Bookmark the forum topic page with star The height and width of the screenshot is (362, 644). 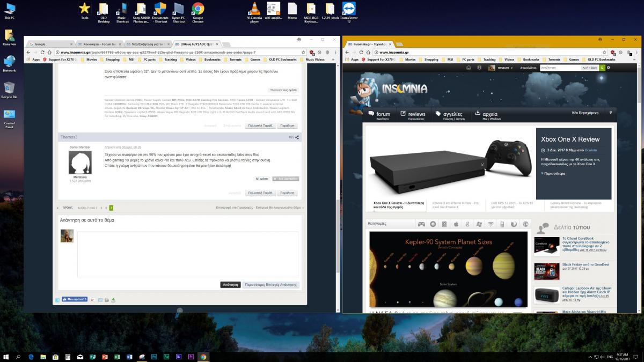point(304,53)
